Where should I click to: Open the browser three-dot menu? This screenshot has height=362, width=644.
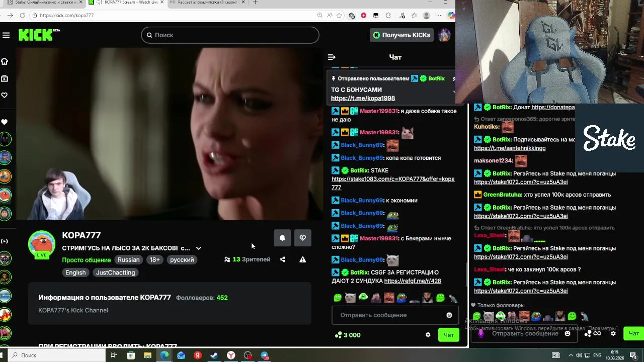point(439,16)
